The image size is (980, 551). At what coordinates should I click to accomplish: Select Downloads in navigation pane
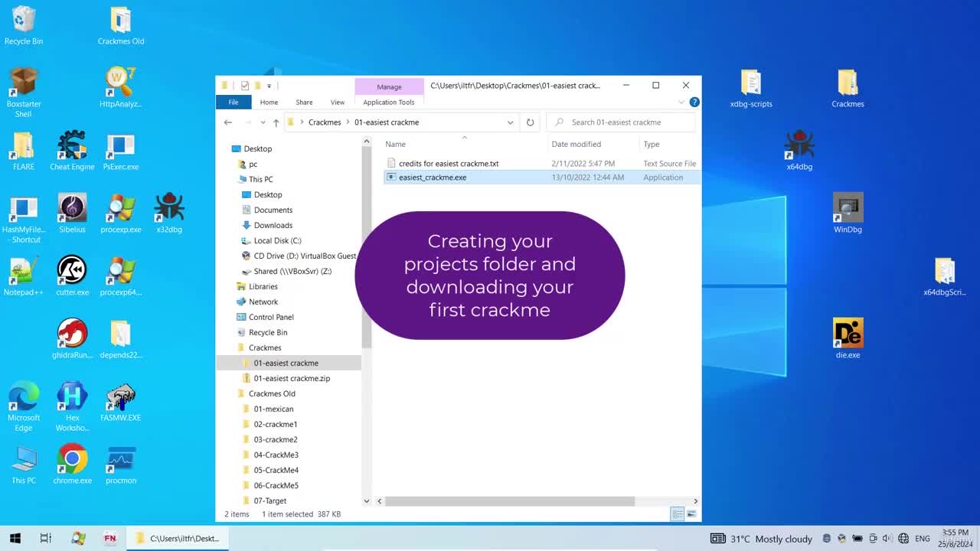pyautogui.click(x=273, y=225)
